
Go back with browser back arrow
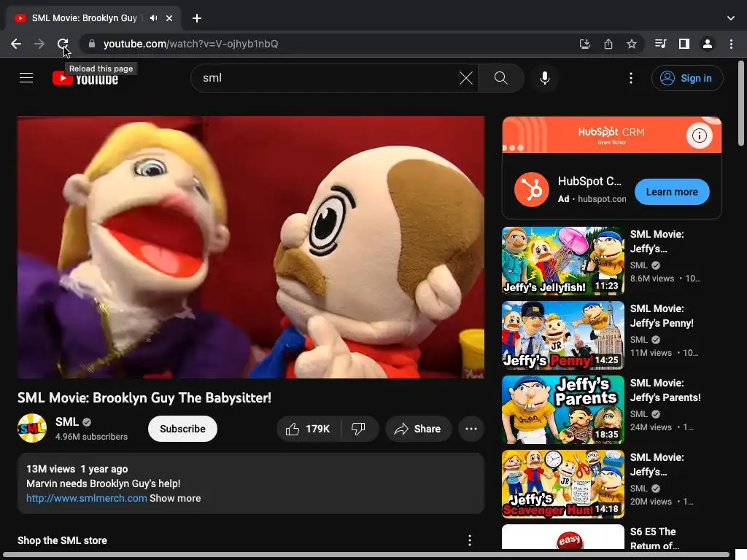tap(16, 44)
